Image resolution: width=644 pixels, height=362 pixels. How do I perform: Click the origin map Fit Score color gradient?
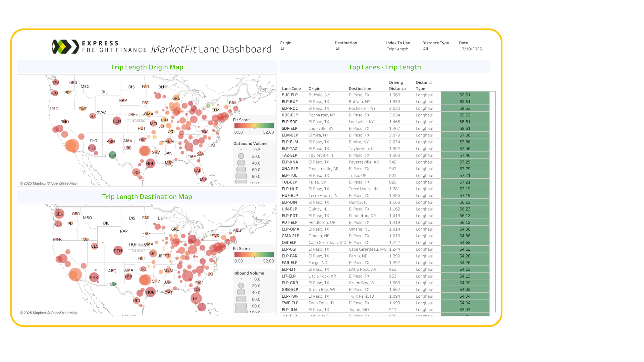click(x=254, y=126)
